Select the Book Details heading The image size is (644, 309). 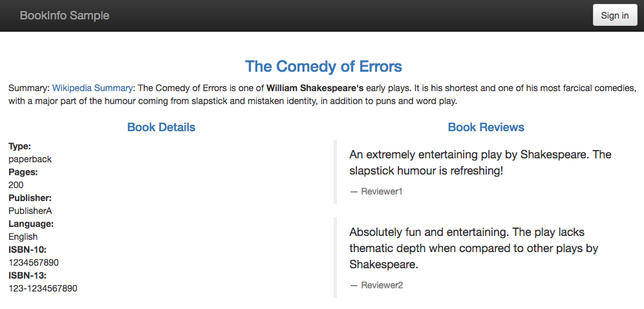161,127
